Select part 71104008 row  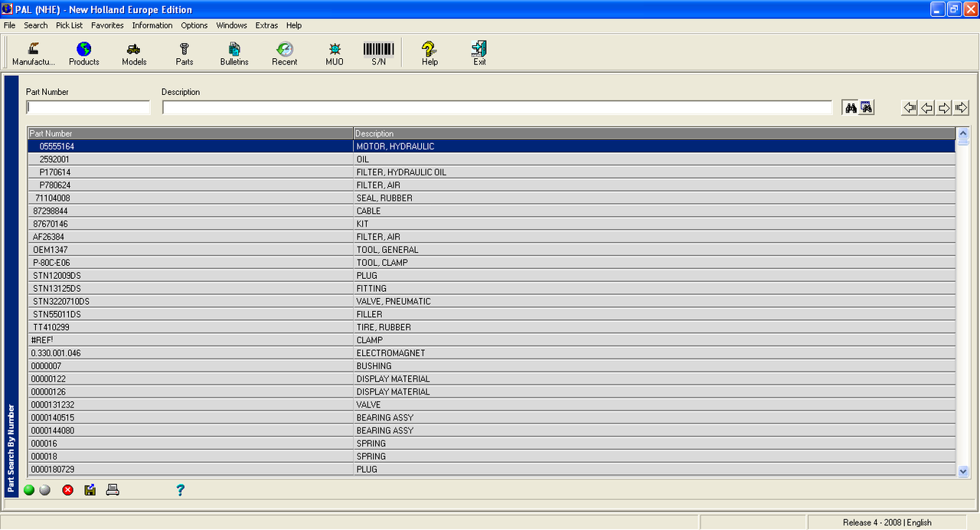click(x=492, y=198)
